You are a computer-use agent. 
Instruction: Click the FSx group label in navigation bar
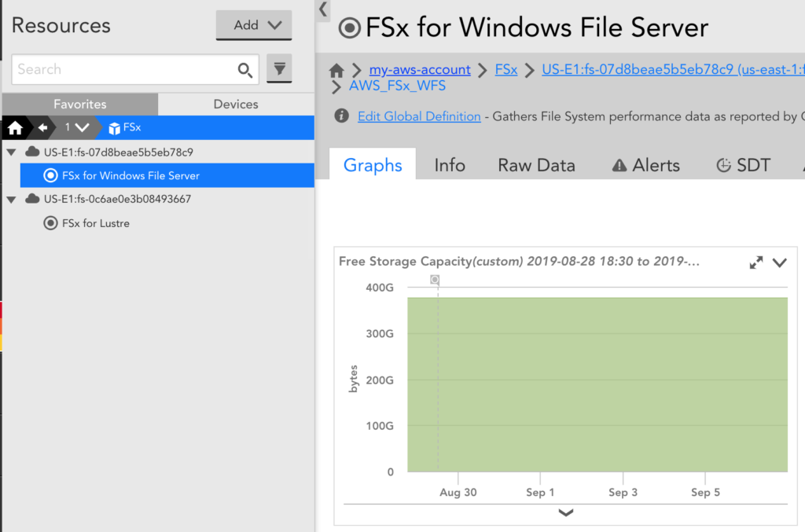pos(132,127)
